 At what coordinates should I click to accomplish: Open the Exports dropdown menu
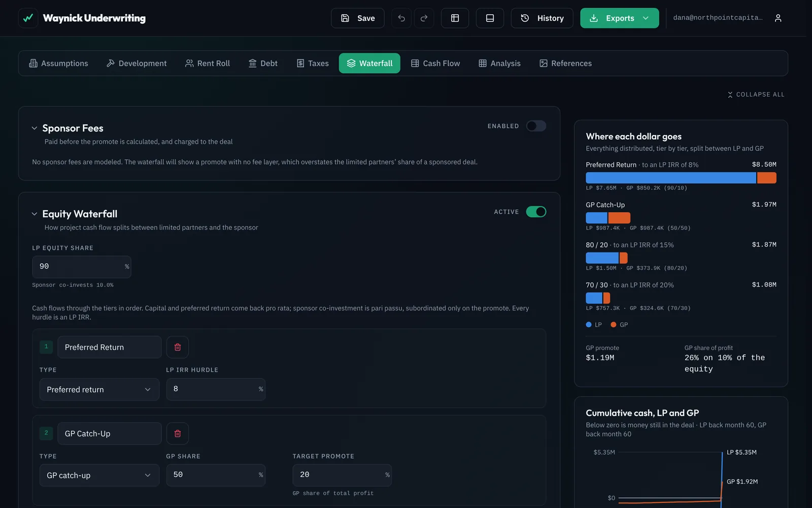[x=620, y=18]
